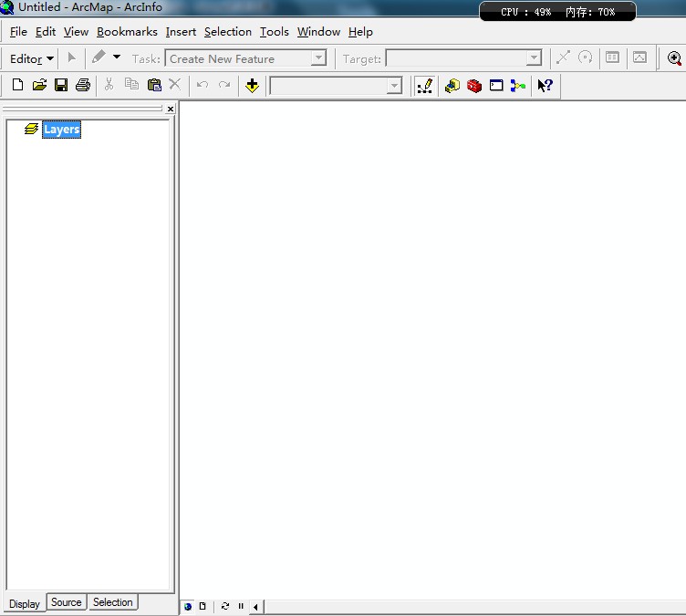Open the red ArcToolbox icon

click(x=473, y=86)
